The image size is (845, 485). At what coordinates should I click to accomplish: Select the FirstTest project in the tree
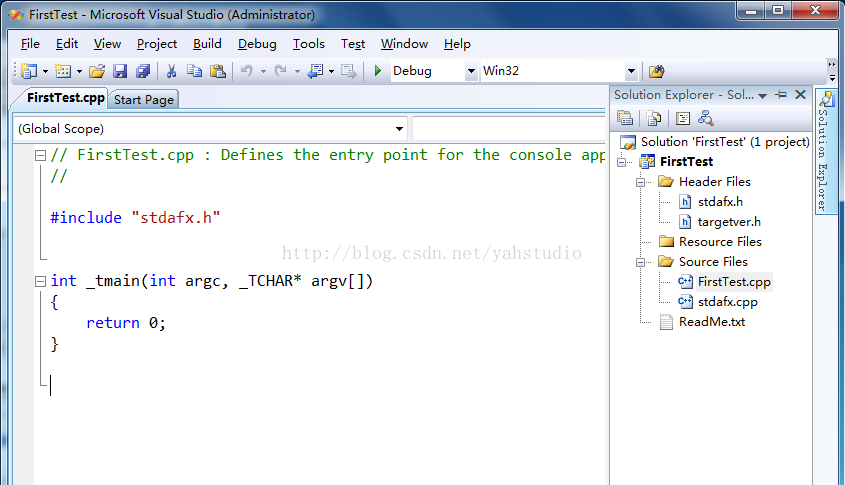(x=687, y=162)
